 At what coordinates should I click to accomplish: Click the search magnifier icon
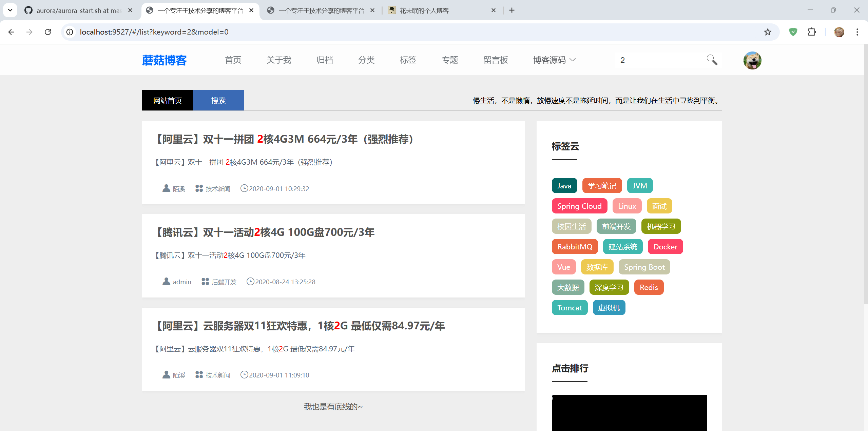coord(712,60)
